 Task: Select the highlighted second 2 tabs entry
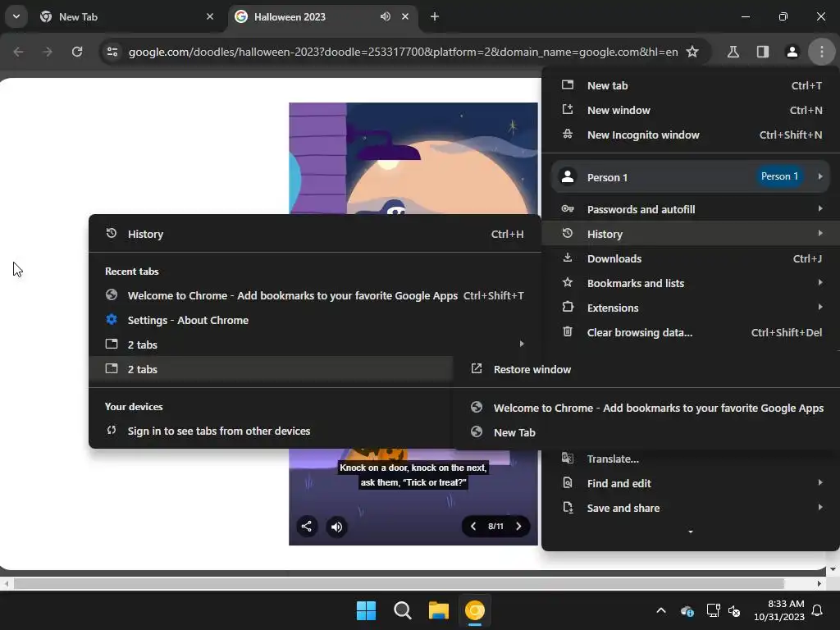(271, 369)
